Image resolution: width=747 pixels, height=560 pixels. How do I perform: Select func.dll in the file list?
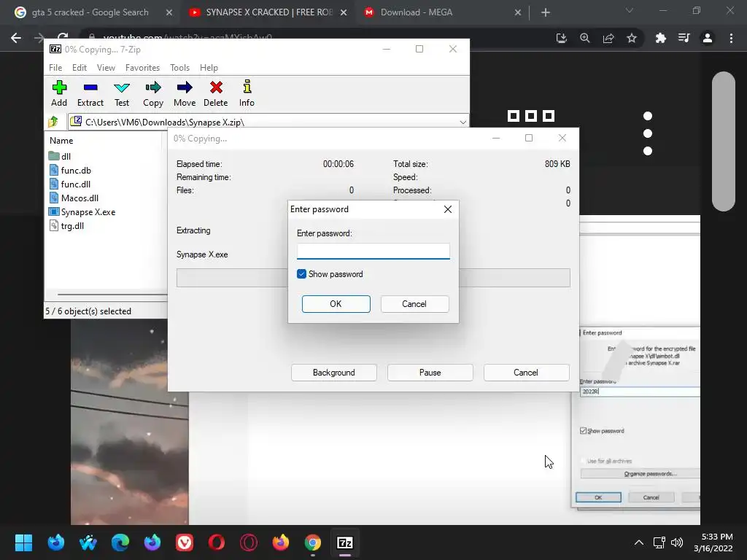point(70,184)
